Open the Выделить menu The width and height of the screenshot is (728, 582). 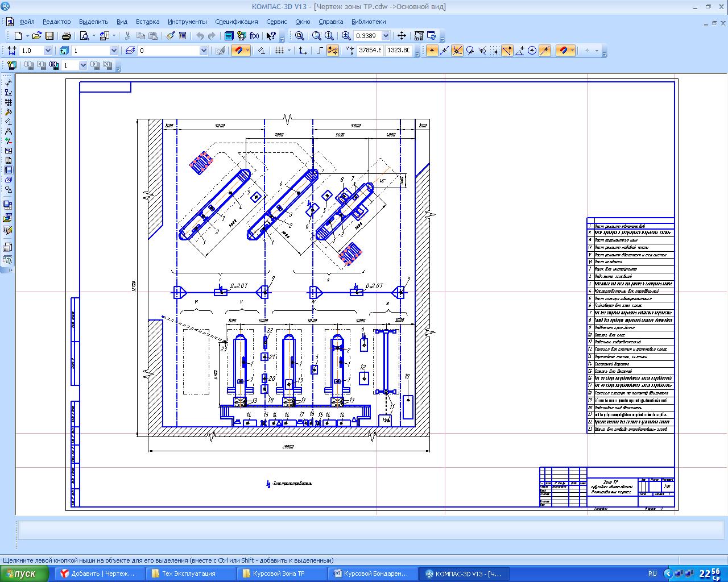(x=94, y=22)
